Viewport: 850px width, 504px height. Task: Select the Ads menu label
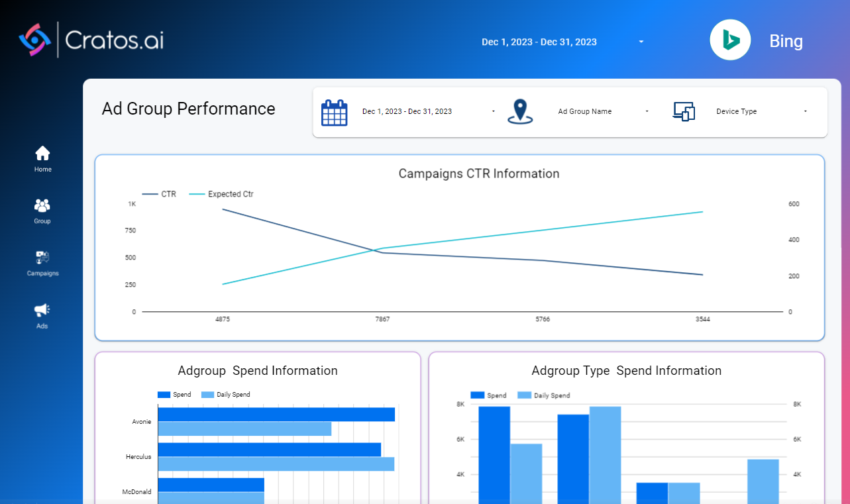(x=42, y=327)
